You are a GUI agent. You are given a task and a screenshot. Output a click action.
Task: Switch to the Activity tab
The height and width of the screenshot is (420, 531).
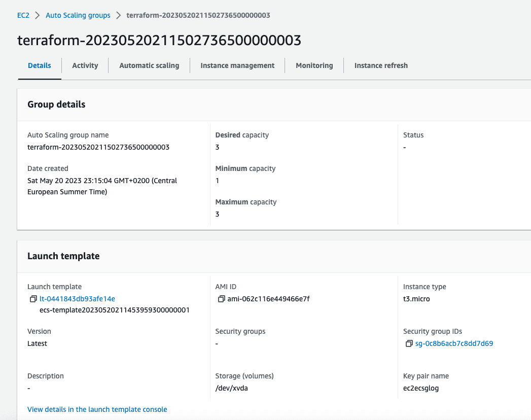pyautogui.click(x=85, y=65)
